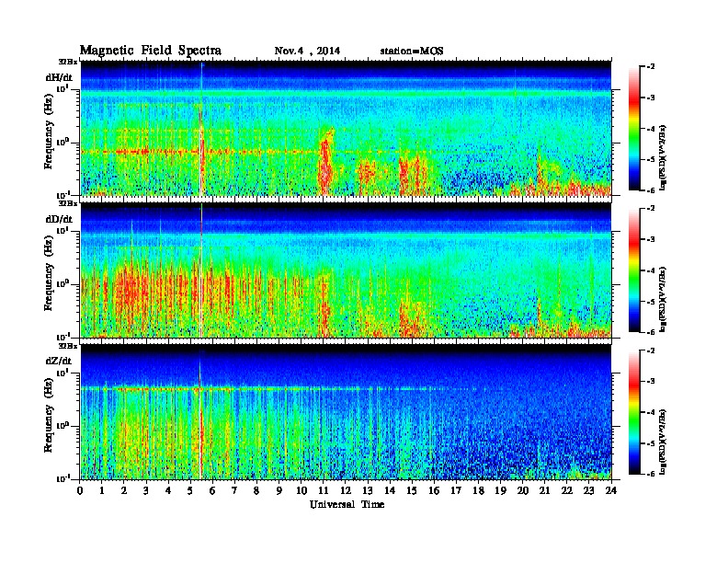Click hour 19 on the time axis
Screen dimensions: 728x563
[x=500, y=490]
